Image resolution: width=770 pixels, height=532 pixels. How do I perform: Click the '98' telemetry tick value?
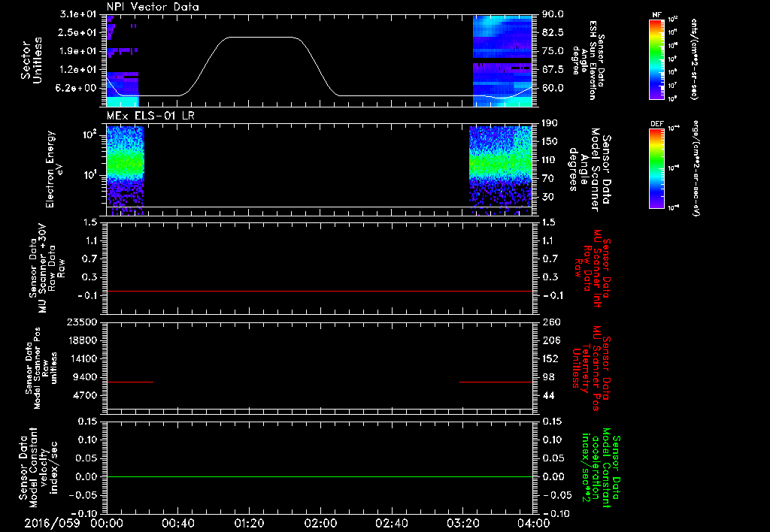548,377
